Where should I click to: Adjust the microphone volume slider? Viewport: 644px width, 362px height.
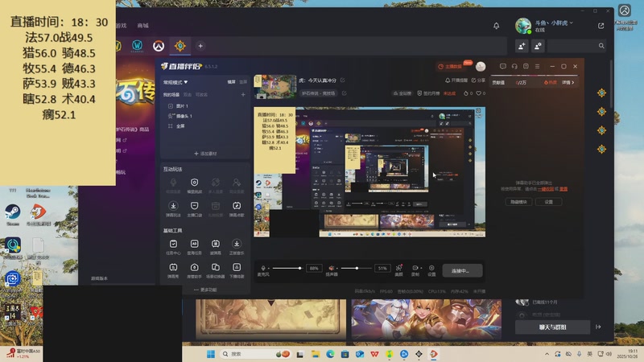pos(287,268)
